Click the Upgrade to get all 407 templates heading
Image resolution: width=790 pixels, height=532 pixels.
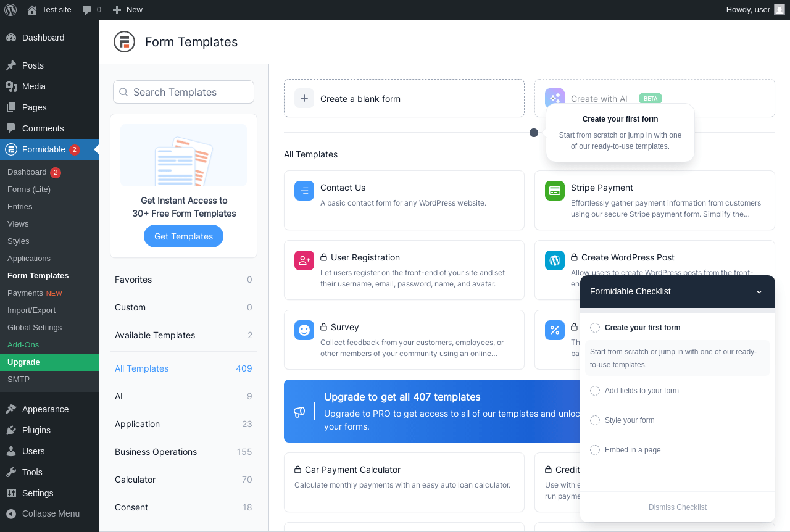coord(402,397)
